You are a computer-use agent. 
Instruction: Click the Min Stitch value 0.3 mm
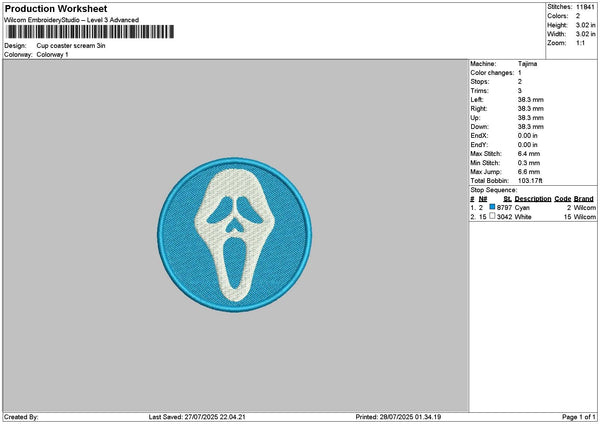[529, 163]
